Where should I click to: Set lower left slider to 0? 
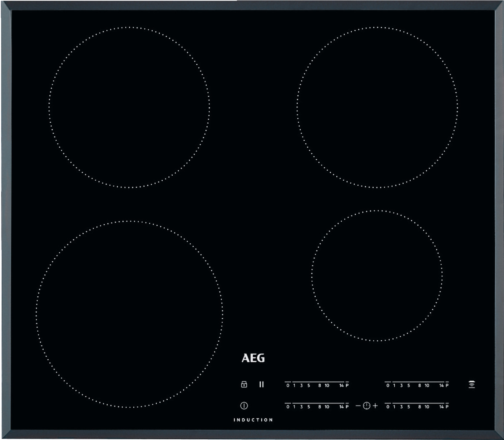pos(288,406)
